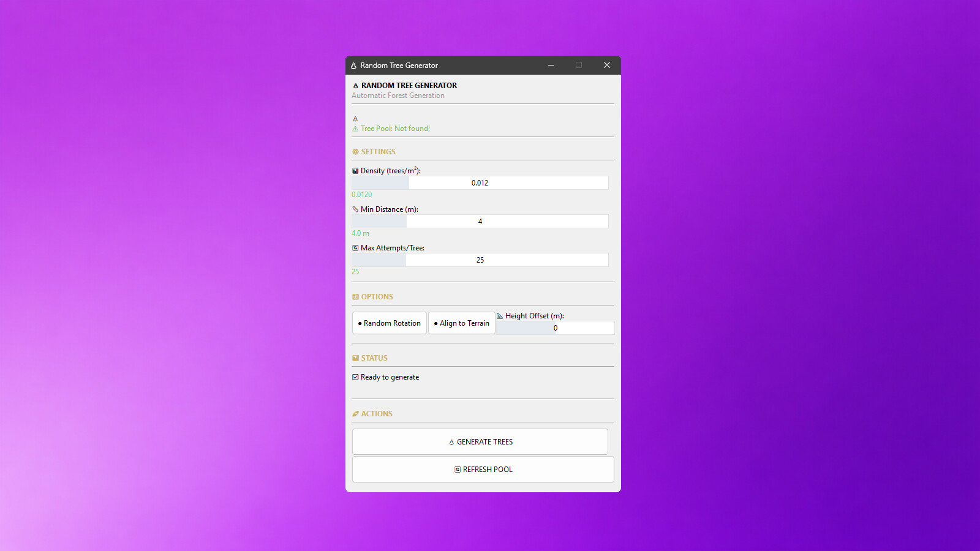Click the STATUS section icon
This screenshot has width=980, height=551.
355,358
